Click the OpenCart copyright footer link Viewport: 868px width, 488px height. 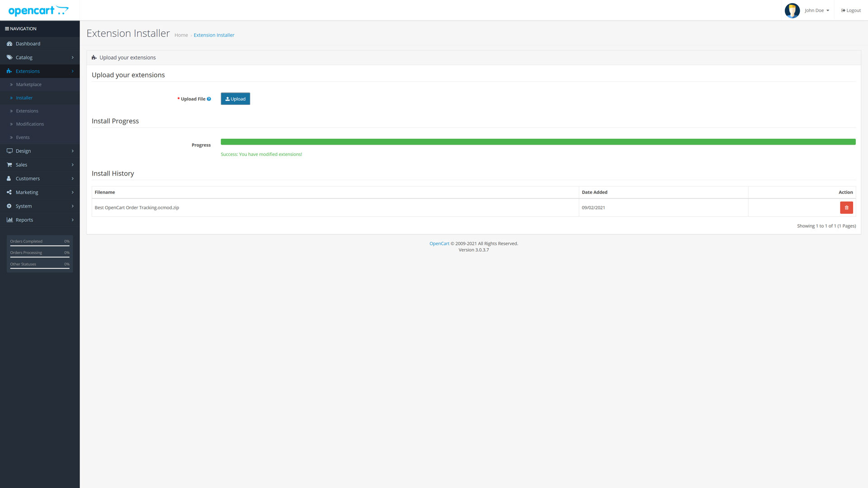[x=439, y=243]
